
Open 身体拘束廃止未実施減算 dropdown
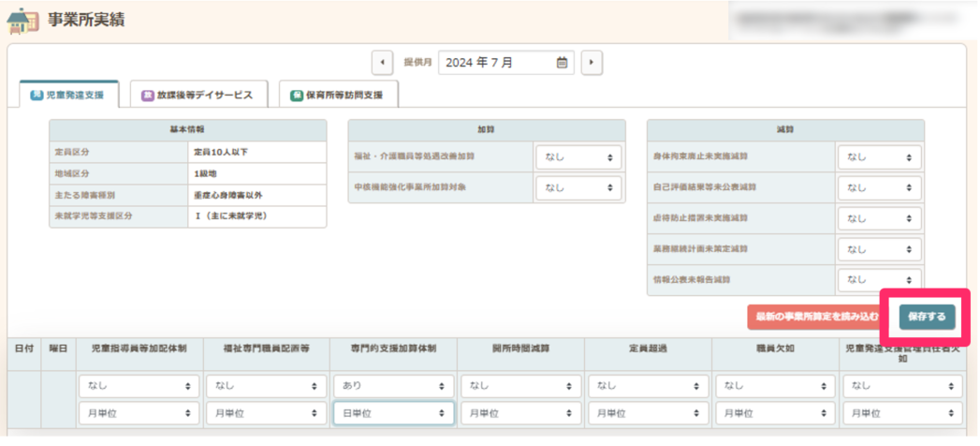(x=879, y=158)
